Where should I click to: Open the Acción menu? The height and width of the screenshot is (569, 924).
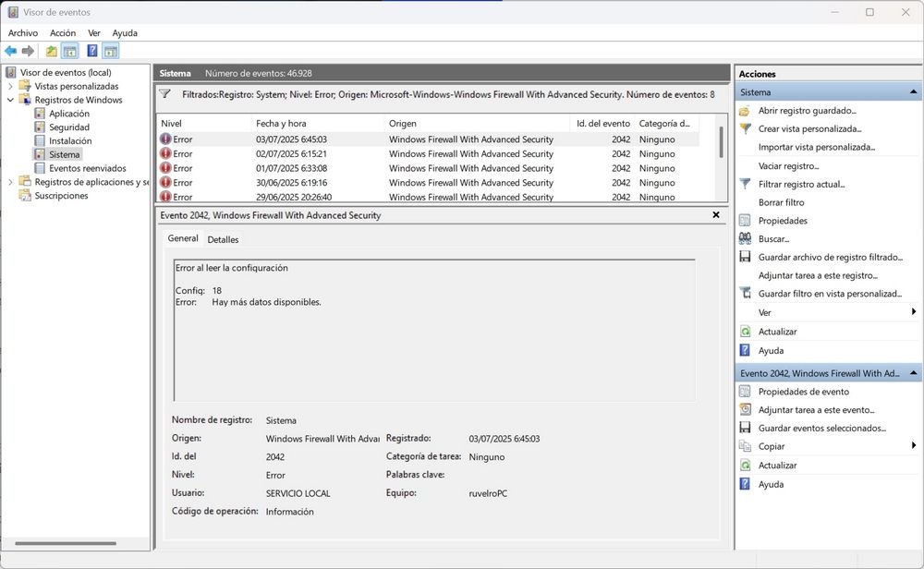pos(62,32)
